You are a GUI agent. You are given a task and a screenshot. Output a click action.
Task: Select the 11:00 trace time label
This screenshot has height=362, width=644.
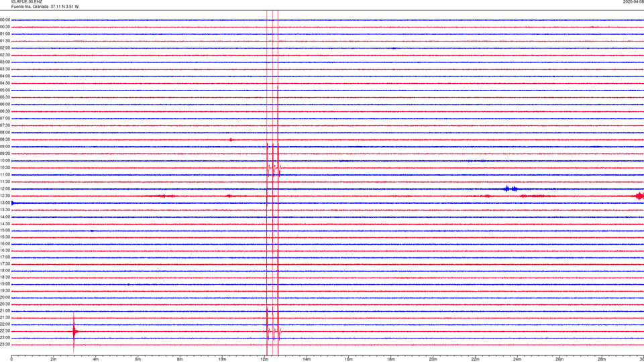[5, 175]
